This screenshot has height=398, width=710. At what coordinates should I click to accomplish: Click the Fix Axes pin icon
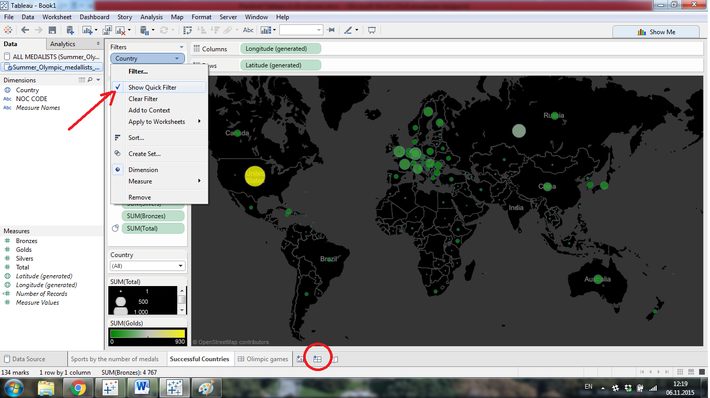pyautogui.click(x=331, y=30)
